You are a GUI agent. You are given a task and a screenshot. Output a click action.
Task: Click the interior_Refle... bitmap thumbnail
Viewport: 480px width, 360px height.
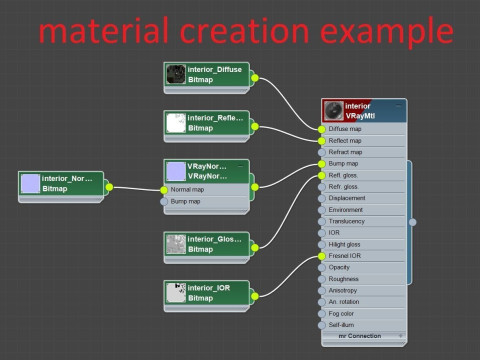[x=176, y=123]
